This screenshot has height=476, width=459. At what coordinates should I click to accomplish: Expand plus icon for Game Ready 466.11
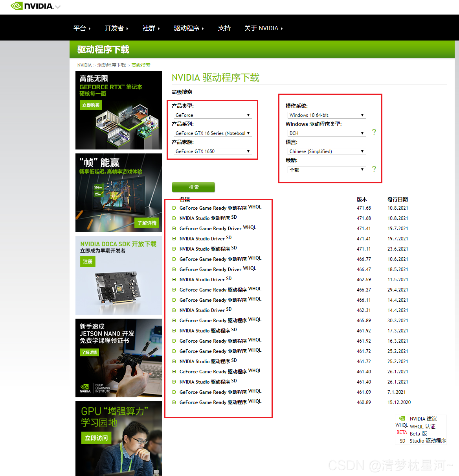coord(174,300)
